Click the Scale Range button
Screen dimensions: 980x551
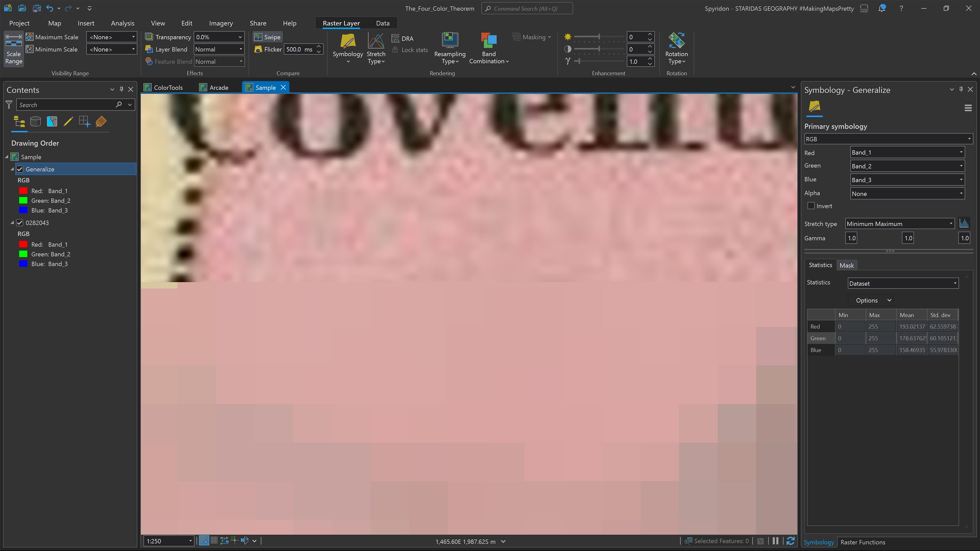[x=14, y=49]
